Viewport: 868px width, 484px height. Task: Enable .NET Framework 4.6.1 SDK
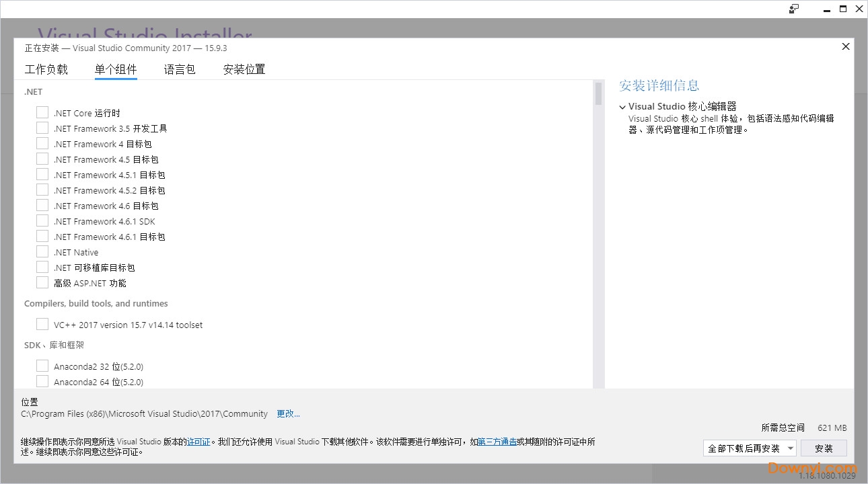[x=42, y=220]
